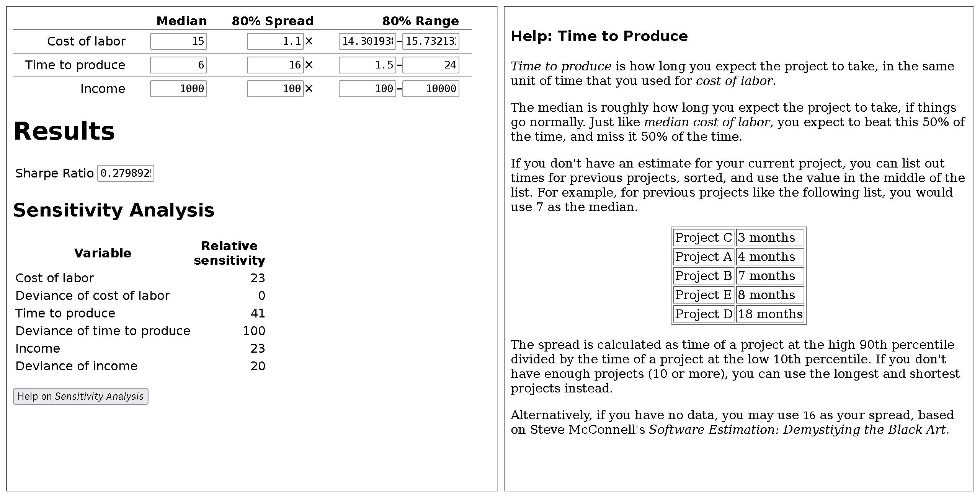Edit Time to produce spread field showing 16
This screenshot has width=980, height=498.
coord(275,65)
